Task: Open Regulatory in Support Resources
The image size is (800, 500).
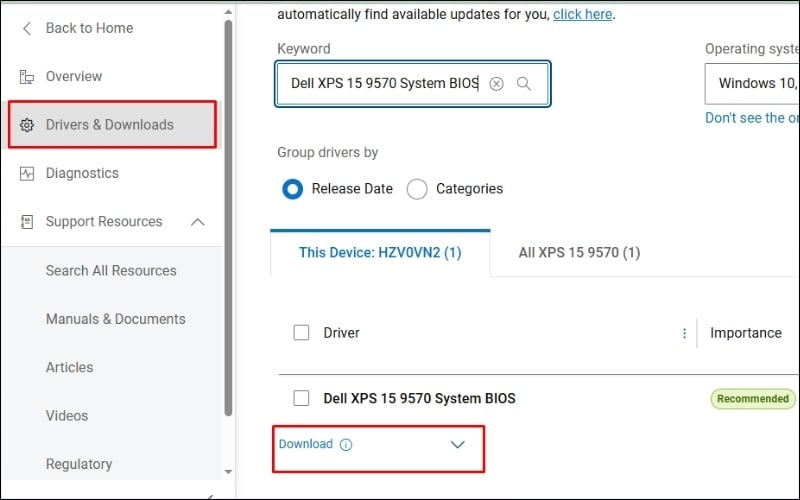Action: coord(79,464)
